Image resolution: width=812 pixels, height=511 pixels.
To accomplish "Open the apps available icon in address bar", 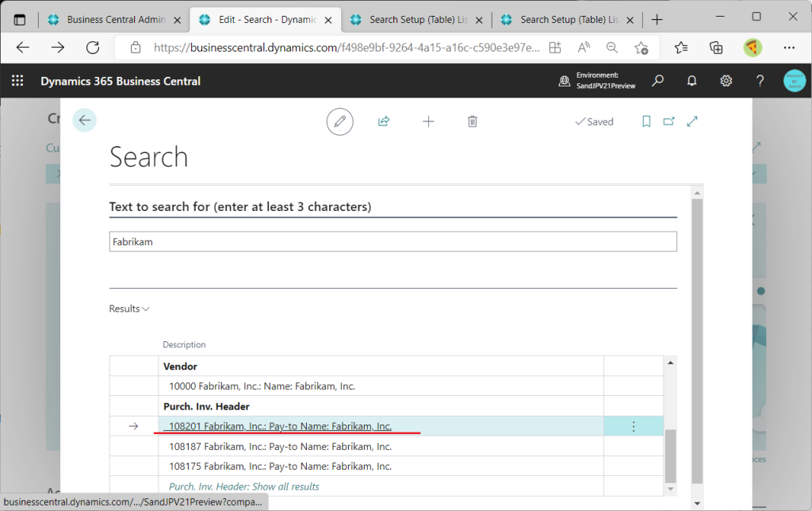I will [x=555, y=48].
